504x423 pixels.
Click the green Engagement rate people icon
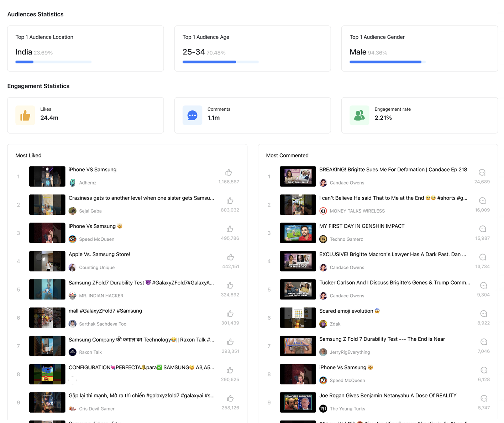click(x=359, y=115)
